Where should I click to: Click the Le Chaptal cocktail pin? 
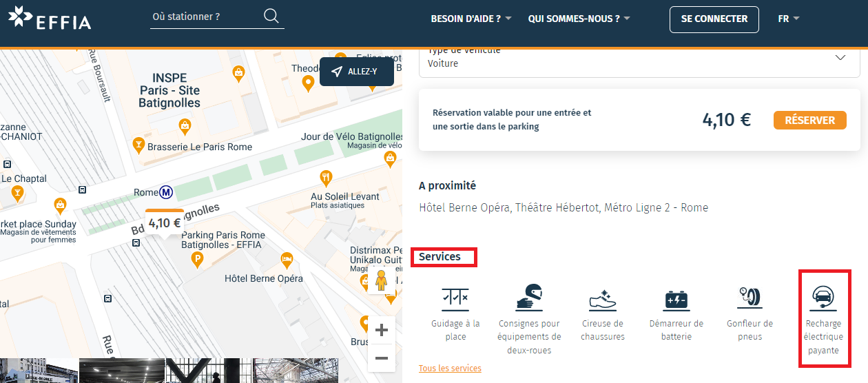(17, 194)
